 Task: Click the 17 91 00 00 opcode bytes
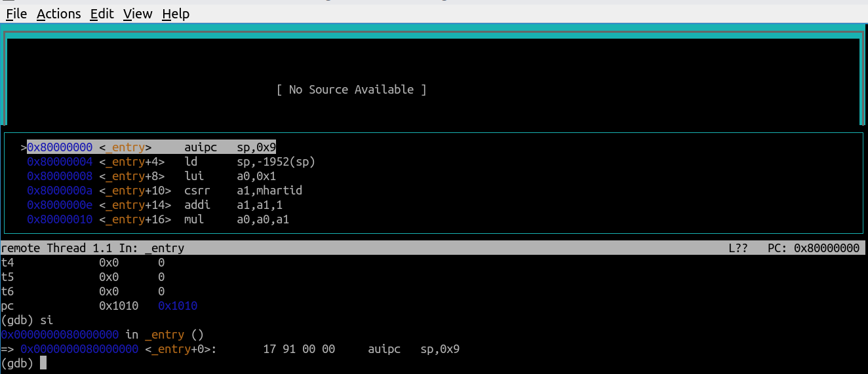[x=299, y=349]
